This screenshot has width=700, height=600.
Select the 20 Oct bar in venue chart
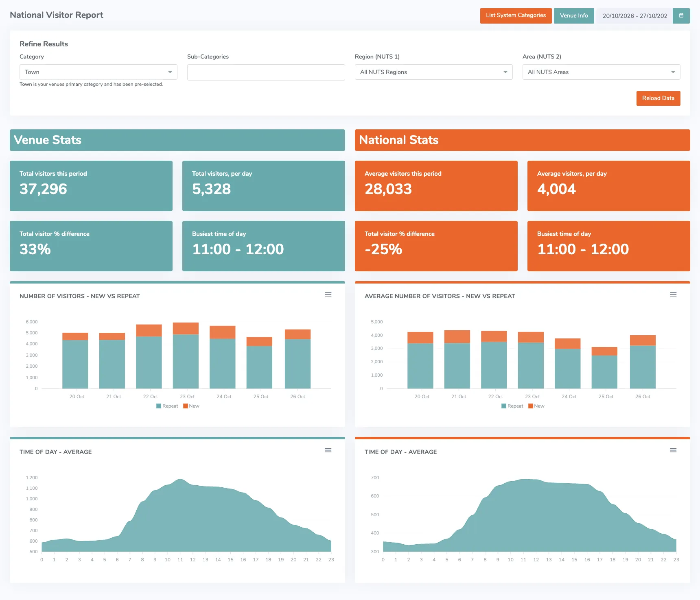tap(75, 360)
